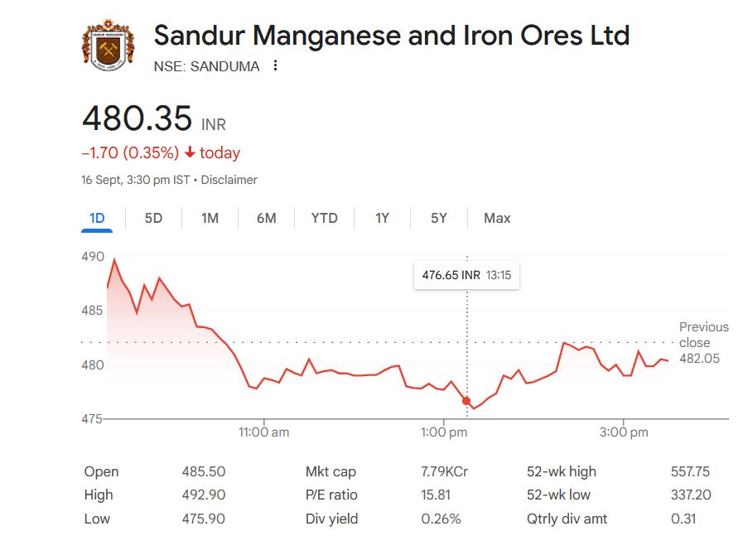Screen dimensions: 743x560
Task: Click the red data point on chart
Action: coord(466,401)
